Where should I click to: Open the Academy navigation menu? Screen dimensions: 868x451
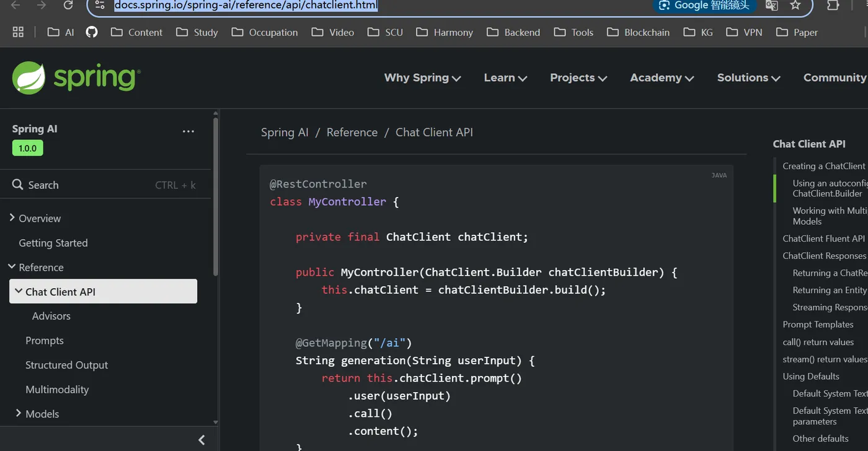click(x=662, y=77)
